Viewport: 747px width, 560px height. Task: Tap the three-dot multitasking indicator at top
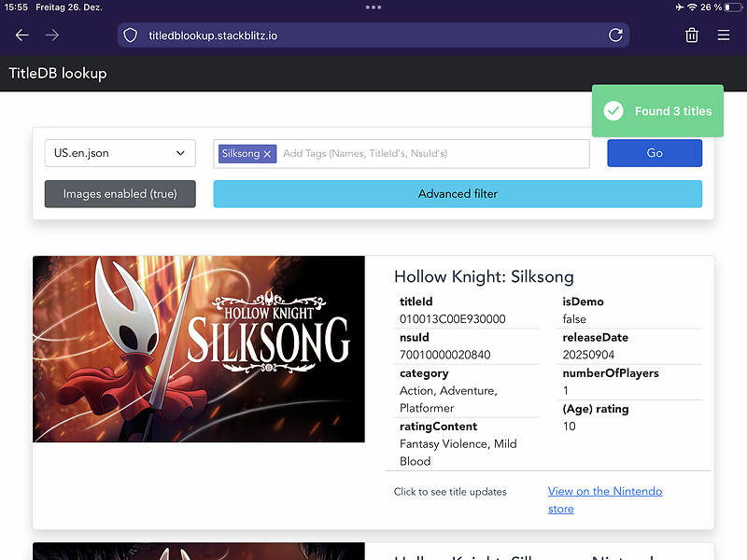[x=373, y=7]
